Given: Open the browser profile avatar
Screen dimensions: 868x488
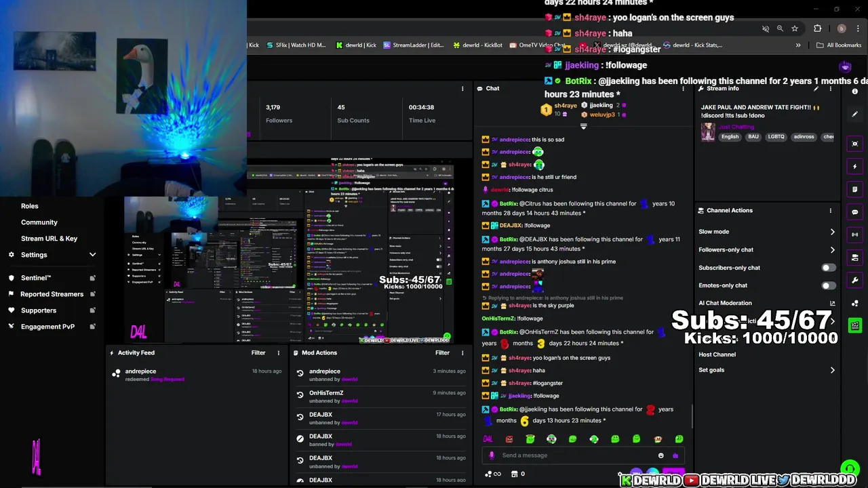Looking at the screenshot, I should coord(842,28).
